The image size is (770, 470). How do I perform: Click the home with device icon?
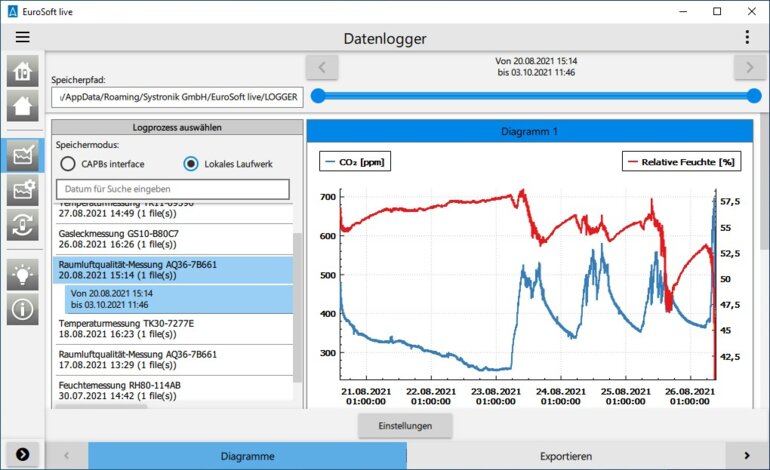[22, 72]
